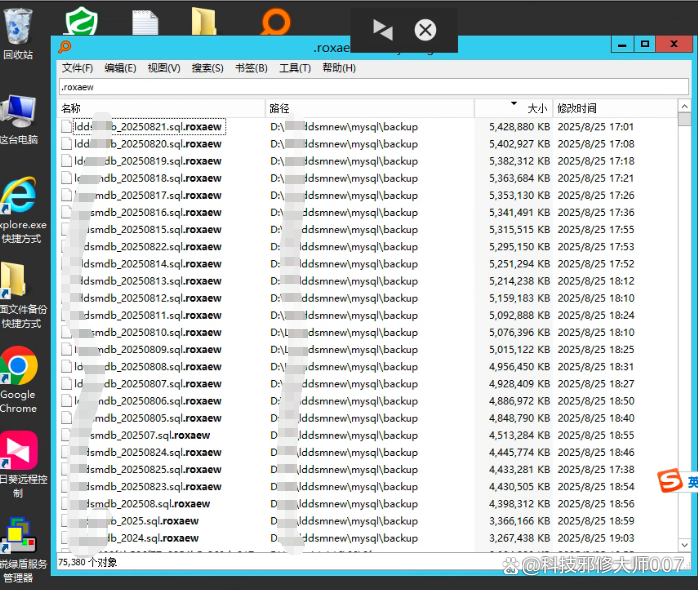Open the 绿盾服务管理器 desktop icon

[x=18, y=538]
